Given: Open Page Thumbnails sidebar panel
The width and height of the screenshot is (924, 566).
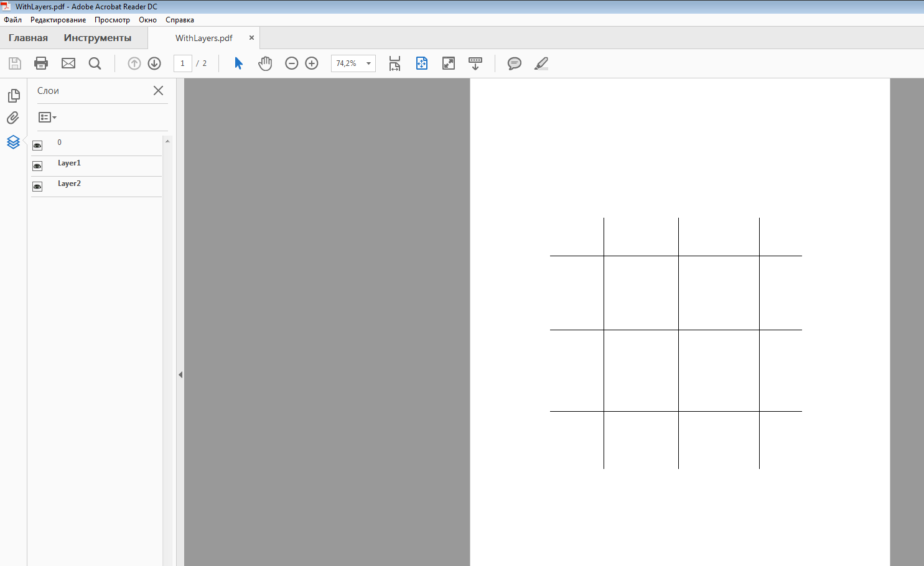Looking at the screenshot, I should 14,96.
